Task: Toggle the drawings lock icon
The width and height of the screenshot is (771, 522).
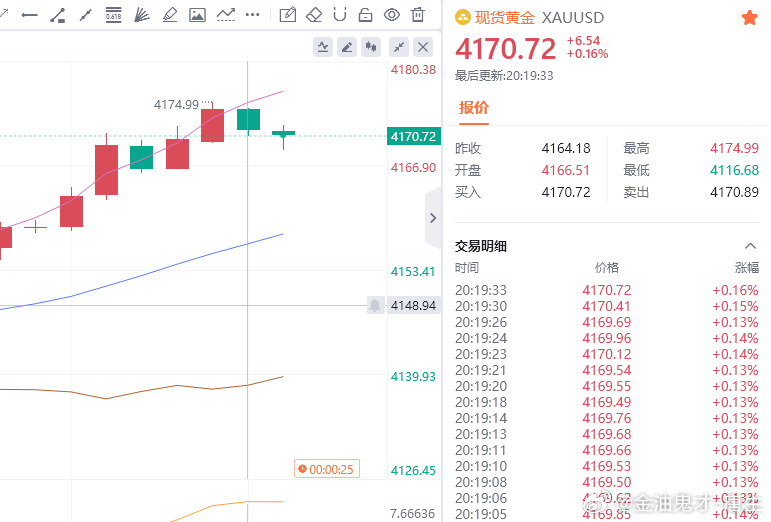Action: coord(365,15)
